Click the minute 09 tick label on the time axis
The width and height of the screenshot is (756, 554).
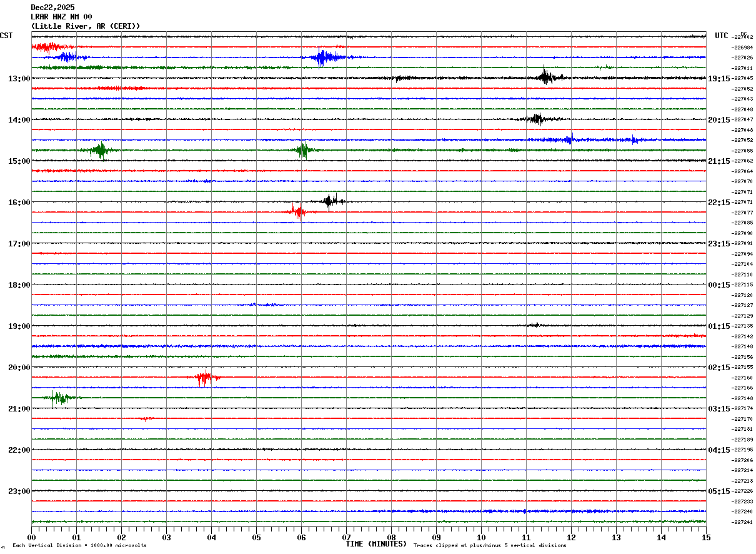coord(436,537)
